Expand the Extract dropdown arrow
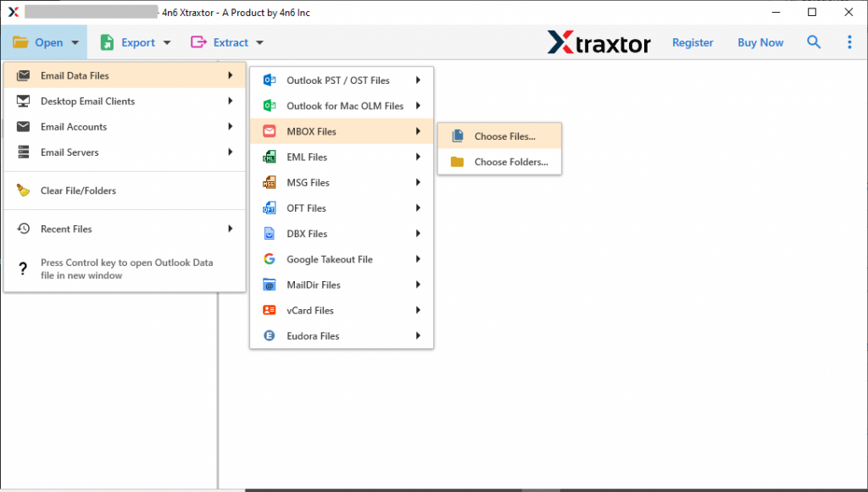The height and width of the screenshot is (492, 868). [260, 42]
